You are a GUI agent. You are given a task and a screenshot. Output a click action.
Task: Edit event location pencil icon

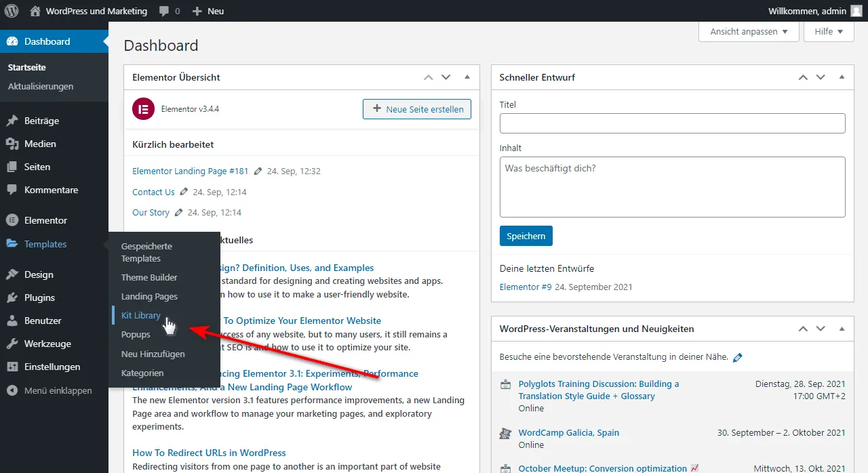[738, 357]
